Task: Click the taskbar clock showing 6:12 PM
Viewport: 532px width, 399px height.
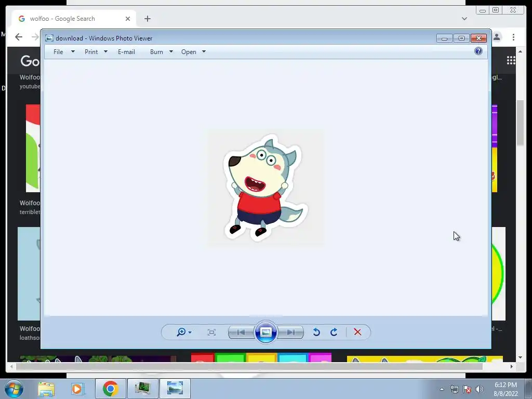Action: (506, 389)
